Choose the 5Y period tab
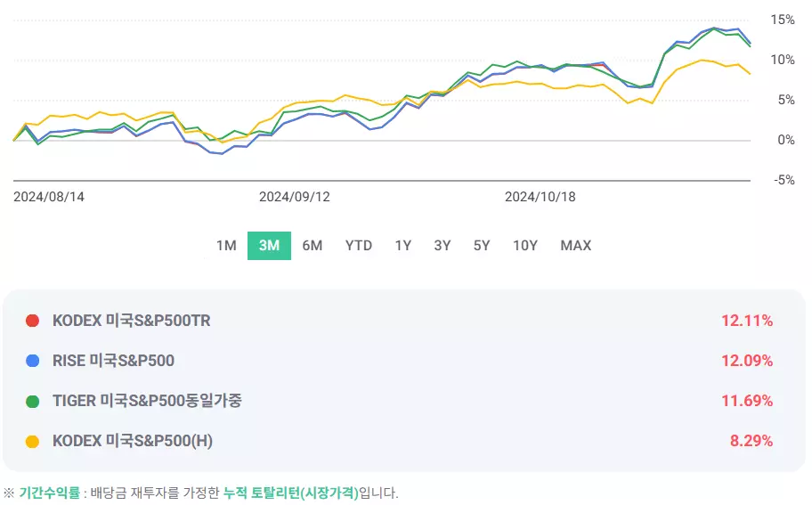Screen dimensions: 812x505 point(482,246)
